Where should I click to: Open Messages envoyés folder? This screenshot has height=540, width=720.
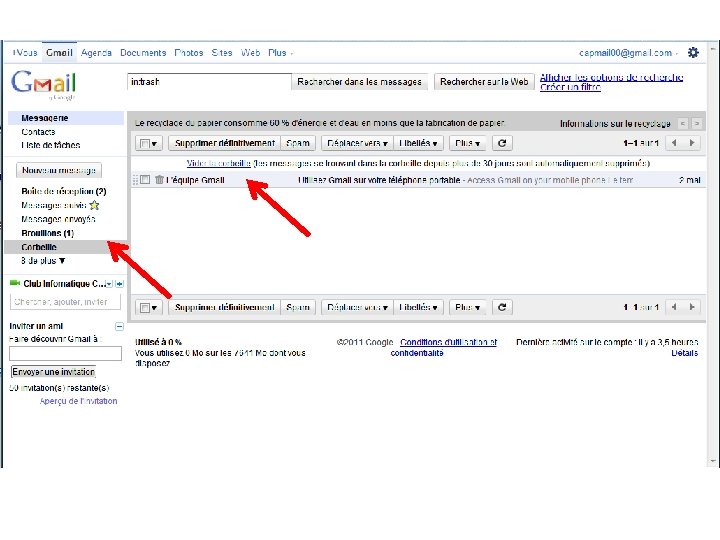click(x=58, y=219)
